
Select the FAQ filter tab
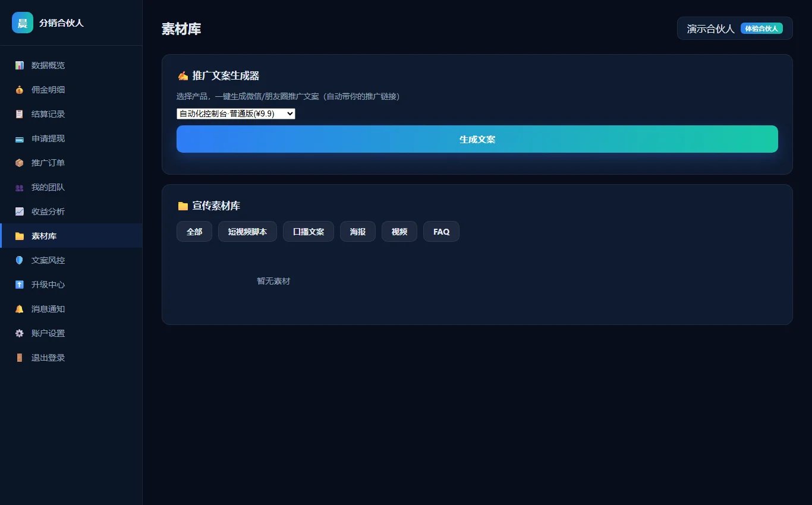(441, 232)
